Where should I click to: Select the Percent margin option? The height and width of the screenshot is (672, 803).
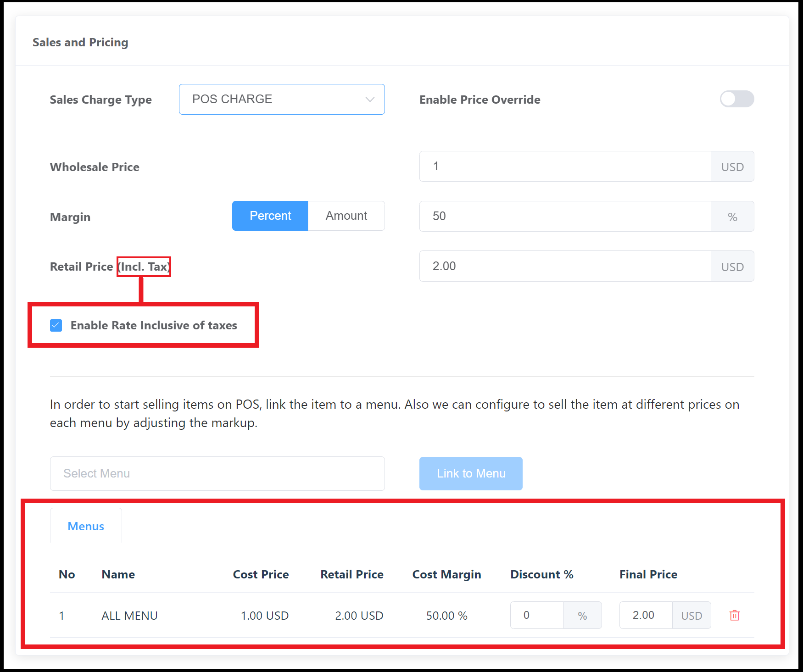pos(270,216)
